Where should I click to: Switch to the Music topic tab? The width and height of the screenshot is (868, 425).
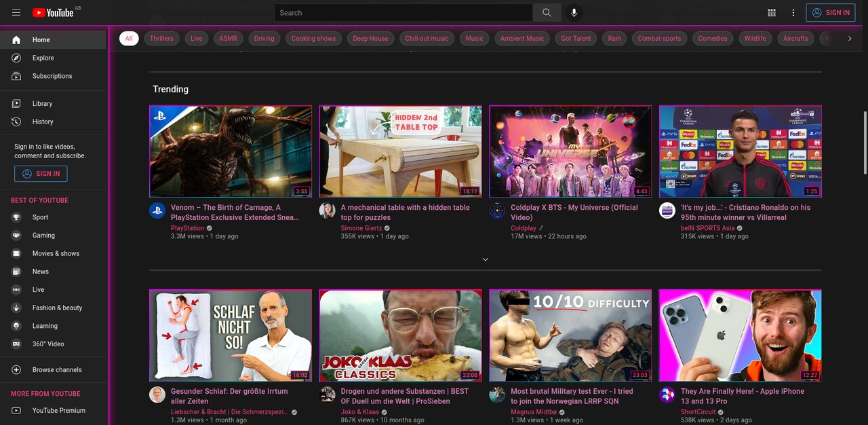tap(473, 38)
